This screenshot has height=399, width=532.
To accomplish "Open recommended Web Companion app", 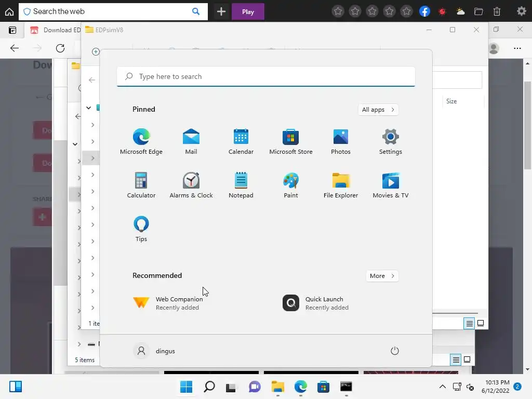I will coord(168,303).
